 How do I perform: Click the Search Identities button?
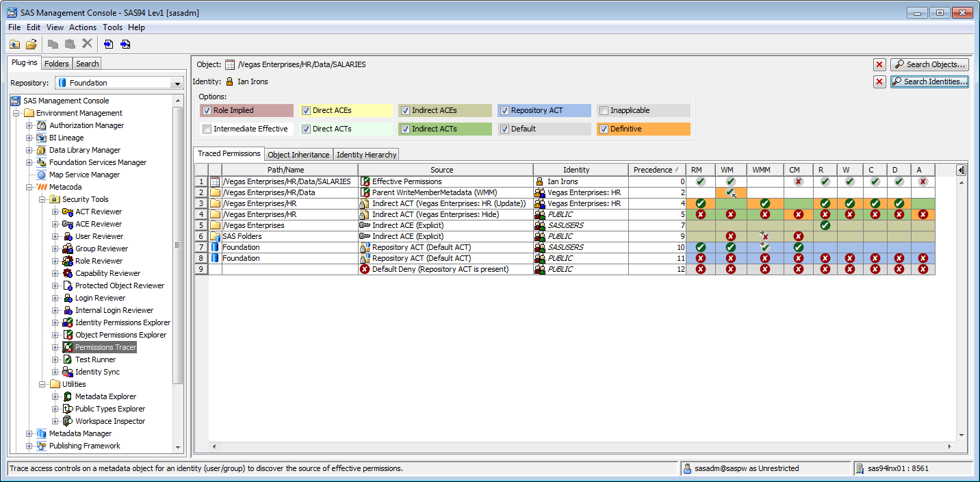tap(929, 81)
